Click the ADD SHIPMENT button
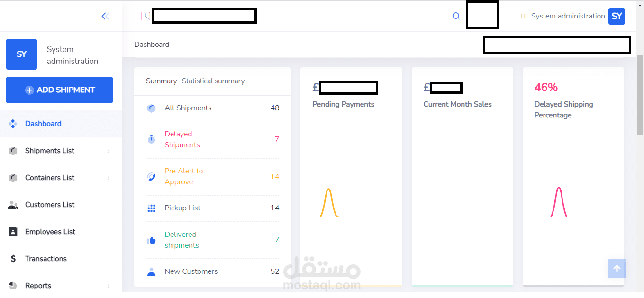 tap(59, 90)
